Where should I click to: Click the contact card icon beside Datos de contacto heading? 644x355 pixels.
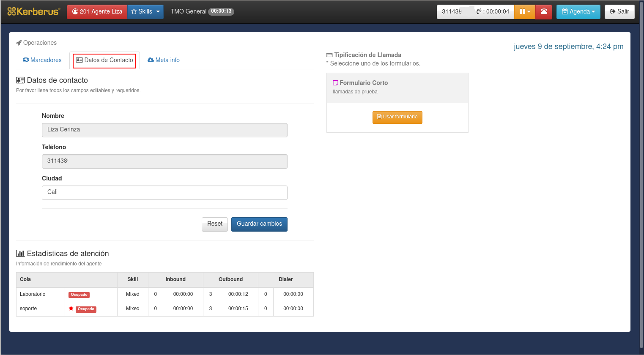point(20,80)
